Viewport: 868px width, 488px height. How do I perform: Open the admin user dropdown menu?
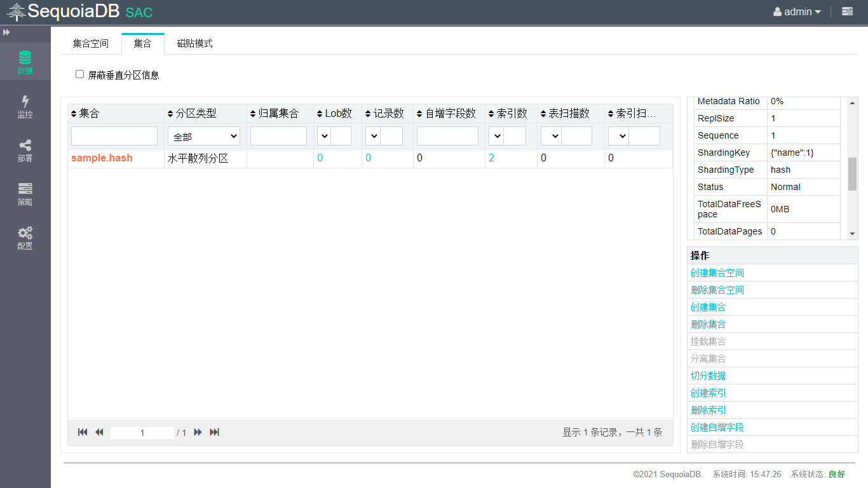[797, 11]
